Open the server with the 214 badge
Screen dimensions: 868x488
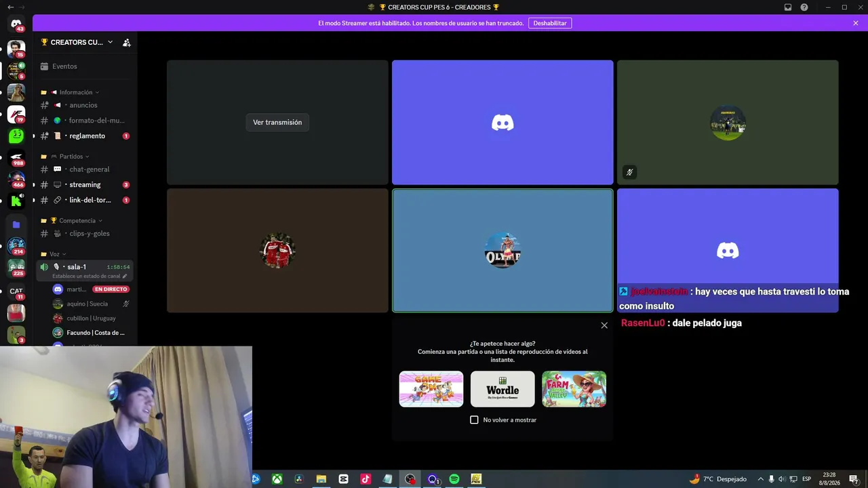tap(16, 246)
